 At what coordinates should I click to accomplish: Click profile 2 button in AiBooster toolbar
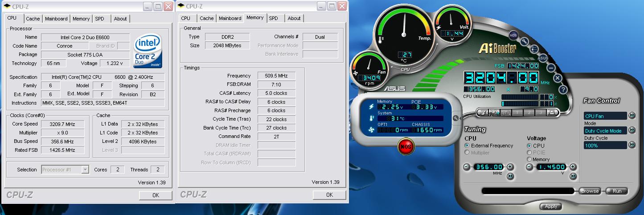(529, 112)
